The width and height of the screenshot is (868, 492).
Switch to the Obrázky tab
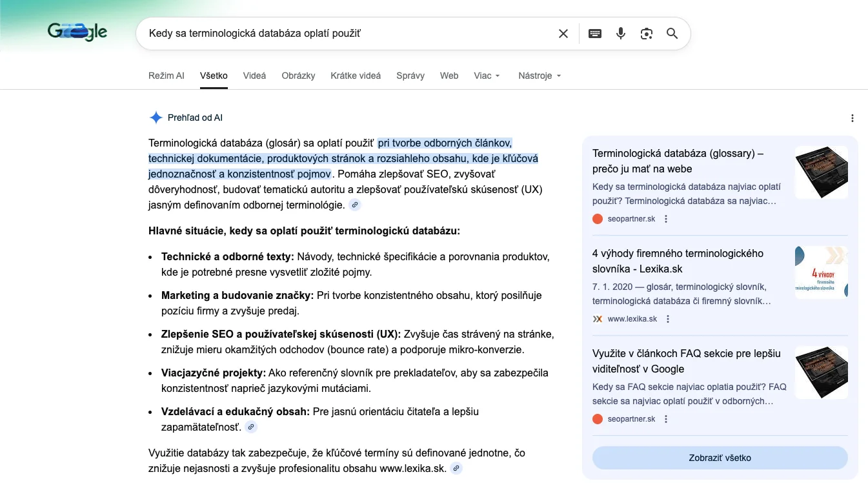click(x=298, y=76)
